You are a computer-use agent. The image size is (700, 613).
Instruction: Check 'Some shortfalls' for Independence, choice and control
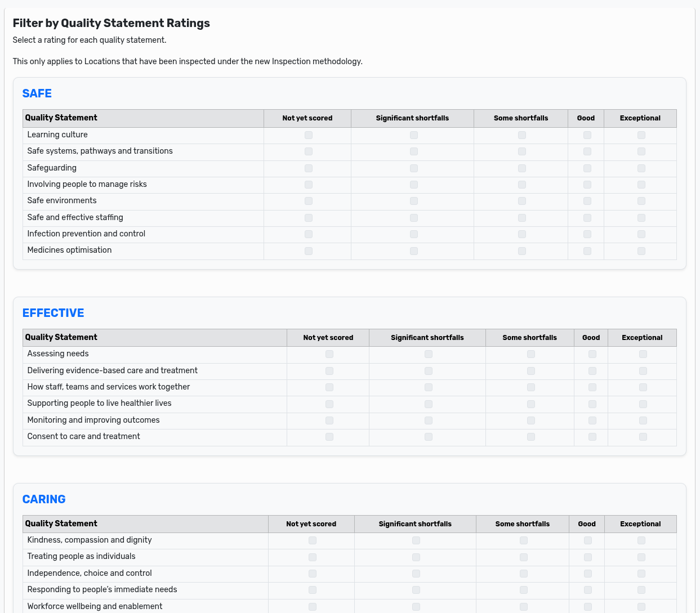(523, 573)
